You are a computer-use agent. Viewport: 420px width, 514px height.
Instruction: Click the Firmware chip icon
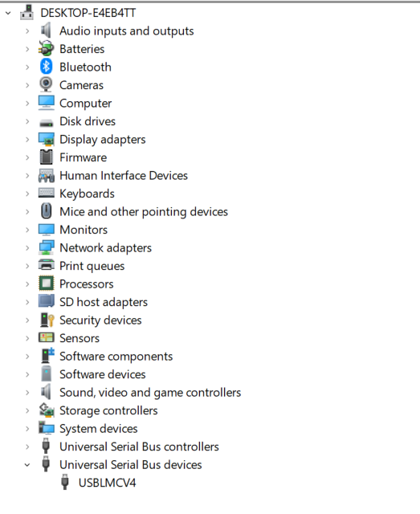pyautogui.click(x=47, y=157)
